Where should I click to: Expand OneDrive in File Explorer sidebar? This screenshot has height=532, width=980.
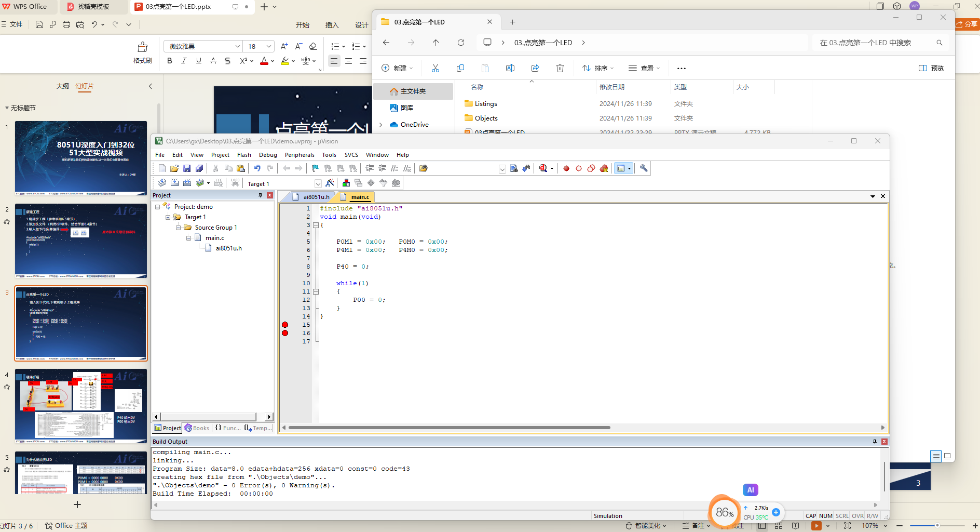381,125
